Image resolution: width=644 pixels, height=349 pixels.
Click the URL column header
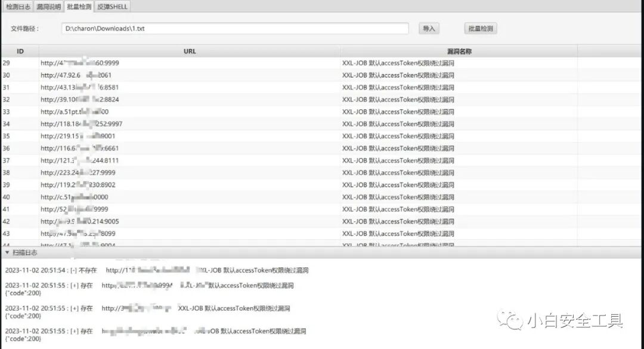tap(190, 51)
